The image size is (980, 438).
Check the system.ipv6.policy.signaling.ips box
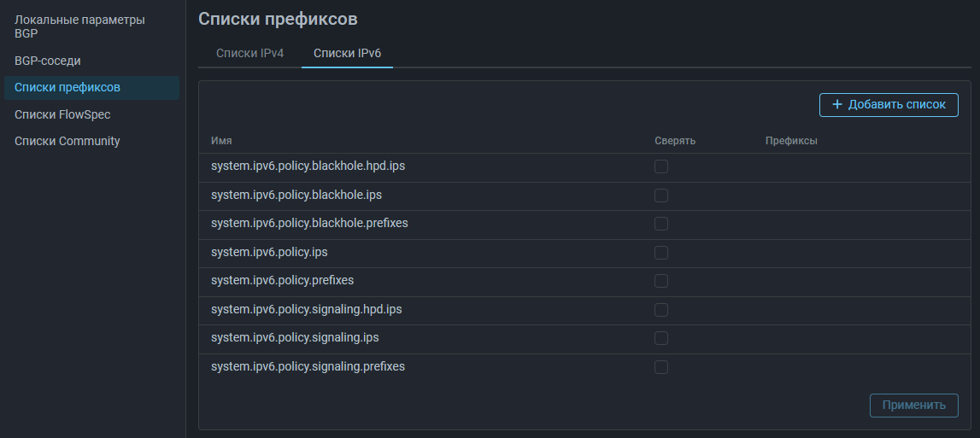661,338
